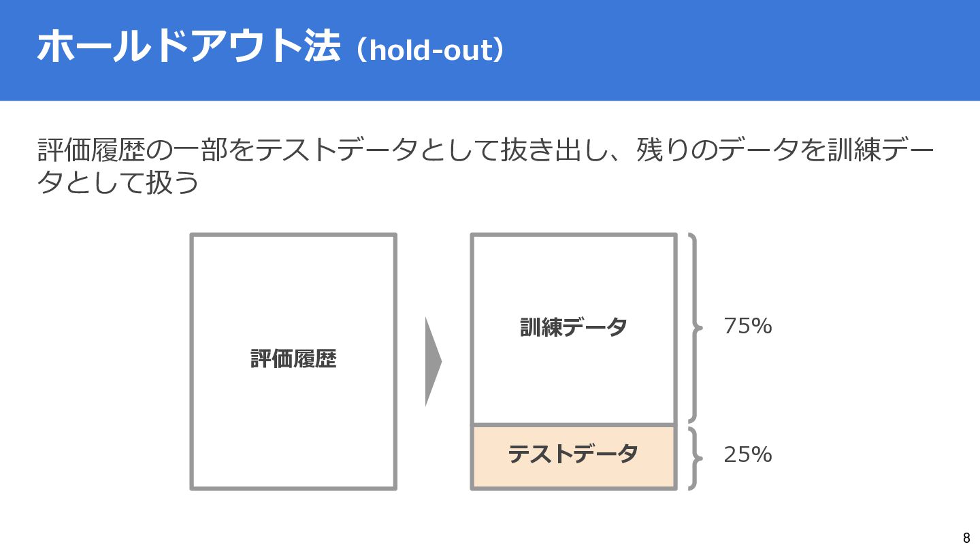Click the 75% percentage label

(747, 327)
